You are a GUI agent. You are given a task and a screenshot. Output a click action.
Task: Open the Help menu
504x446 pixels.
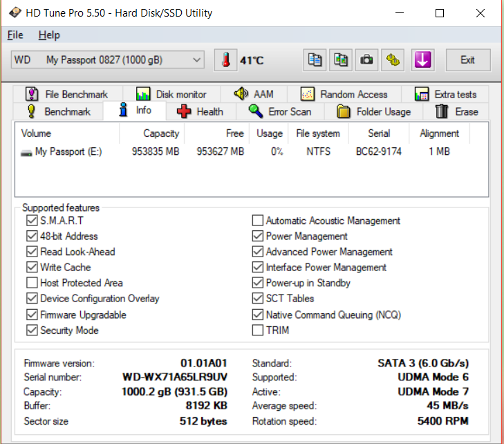[x=49, y=35]
